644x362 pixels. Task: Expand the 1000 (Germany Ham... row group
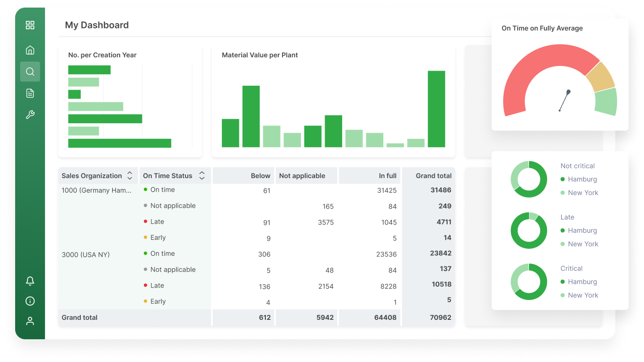[x=97, y=190]
